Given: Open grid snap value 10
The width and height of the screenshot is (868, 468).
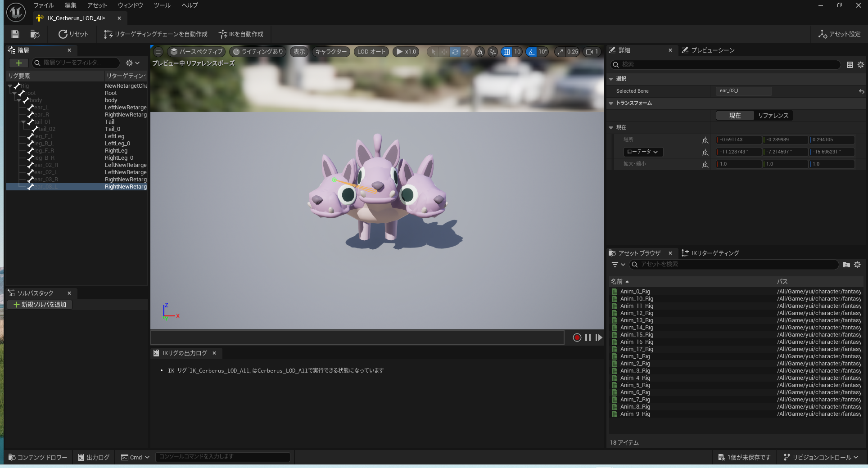Looking at the screenshot, I should pos(517,52).
